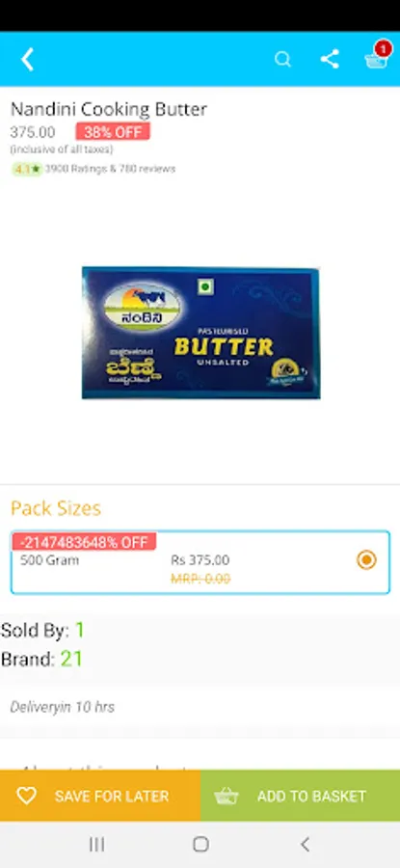Open the basket with 1 item
400x868 pixels.
tap(377, 57)
